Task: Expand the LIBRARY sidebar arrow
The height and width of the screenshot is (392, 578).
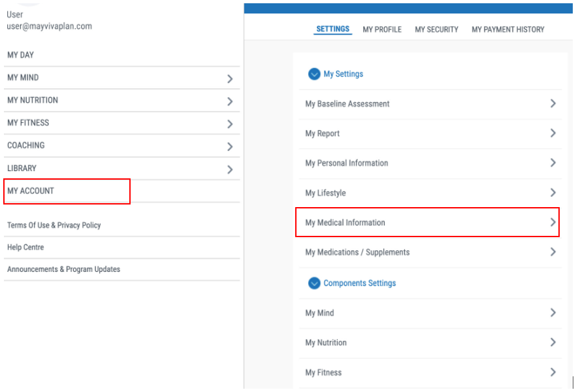Action: click(229, 170)
